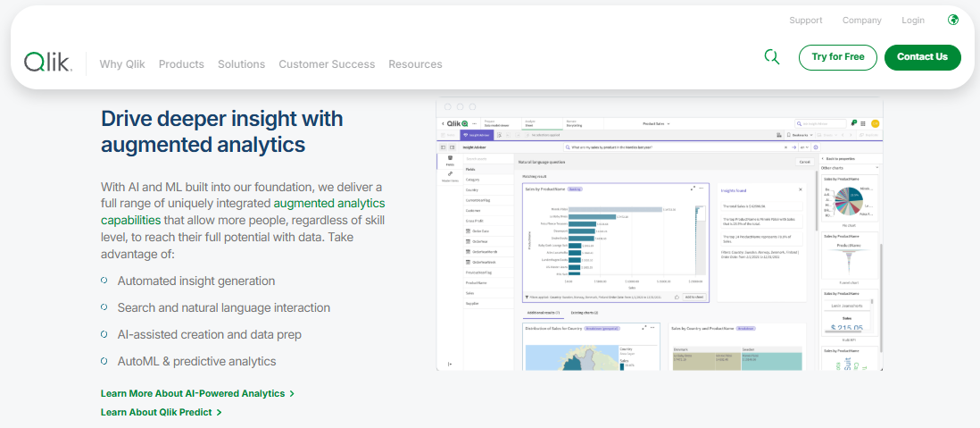Close the Insights found panel with X

click(801, 189)
